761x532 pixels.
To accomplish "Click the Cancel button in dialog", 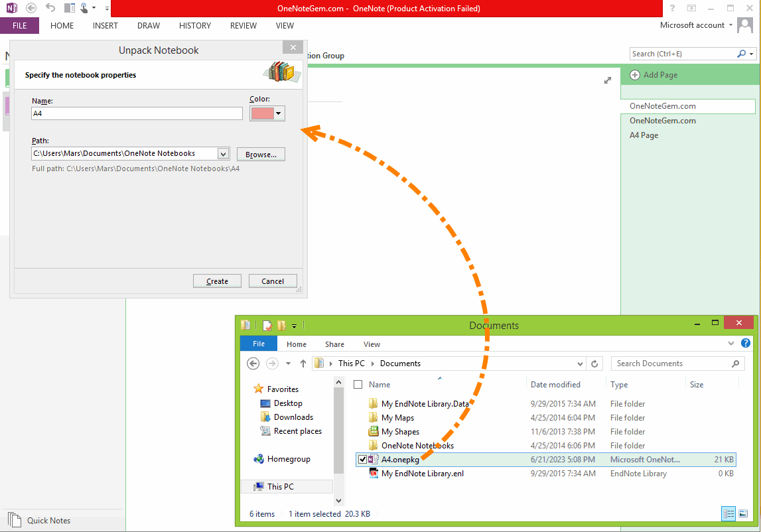I will (x=273, y=281).
